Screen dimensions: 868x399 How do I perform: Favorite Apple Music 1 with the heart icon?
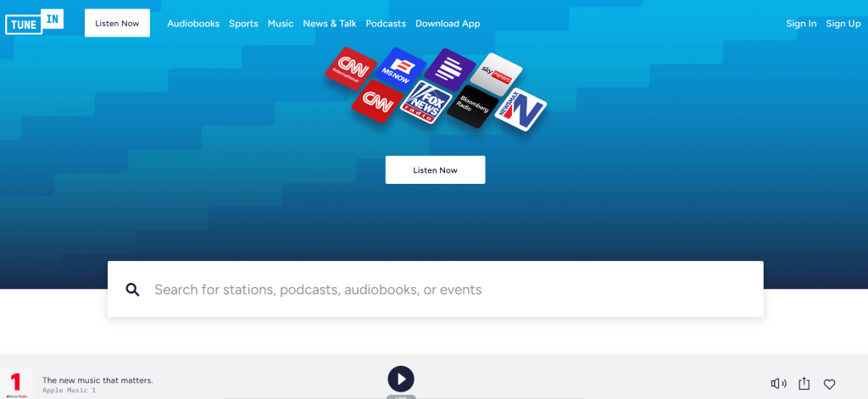830,384
